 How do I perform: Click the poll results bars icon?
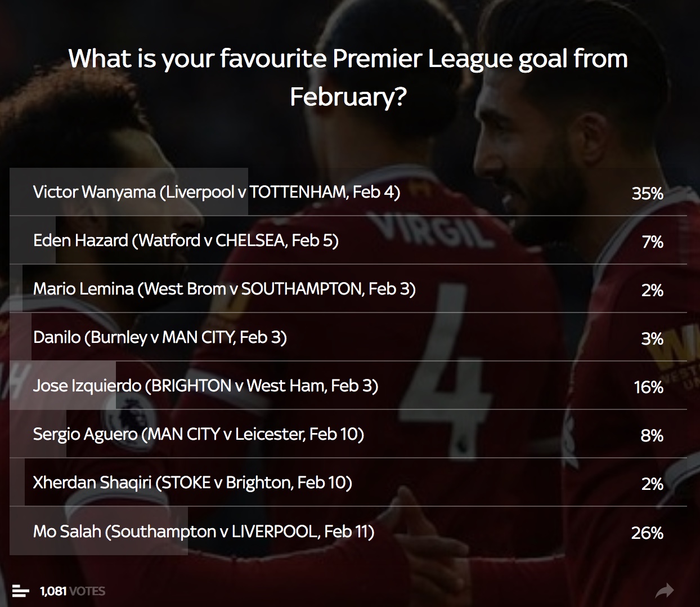tap(20, 591)
